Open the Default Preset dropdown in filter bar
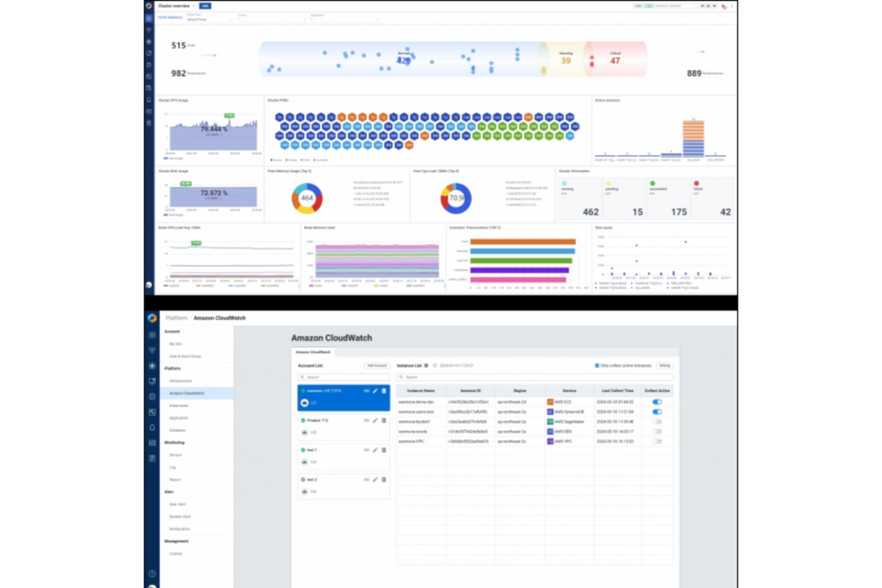 coord(209,18)
